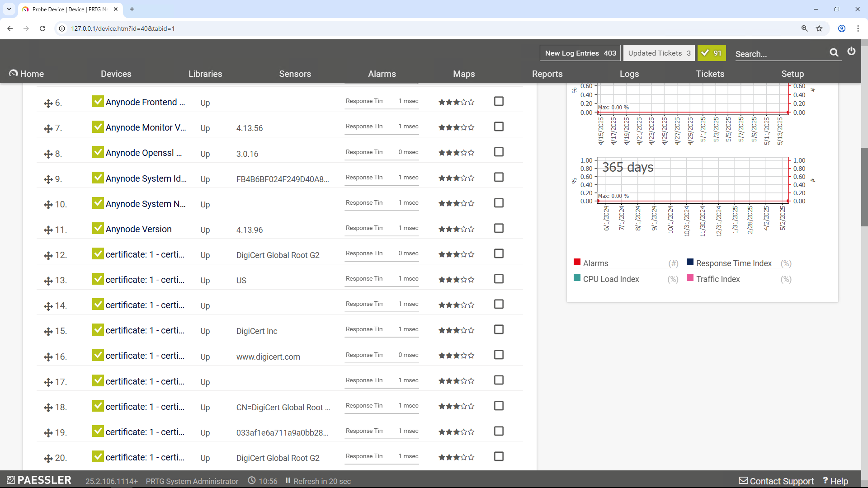Click the search magnifier icon
Viewport: 868px width, 488px height.
coord(834,52)
